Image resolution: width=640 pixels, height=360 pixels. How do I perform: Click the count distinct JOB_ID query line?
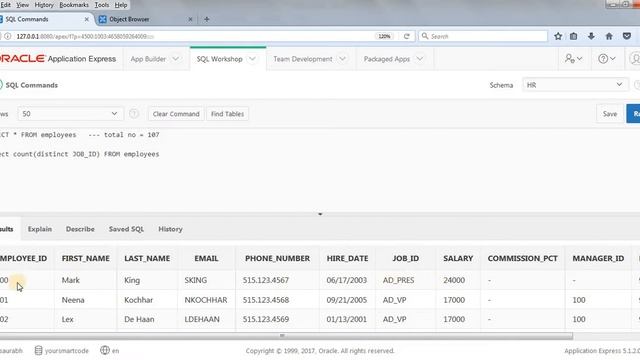click(80, 154)
